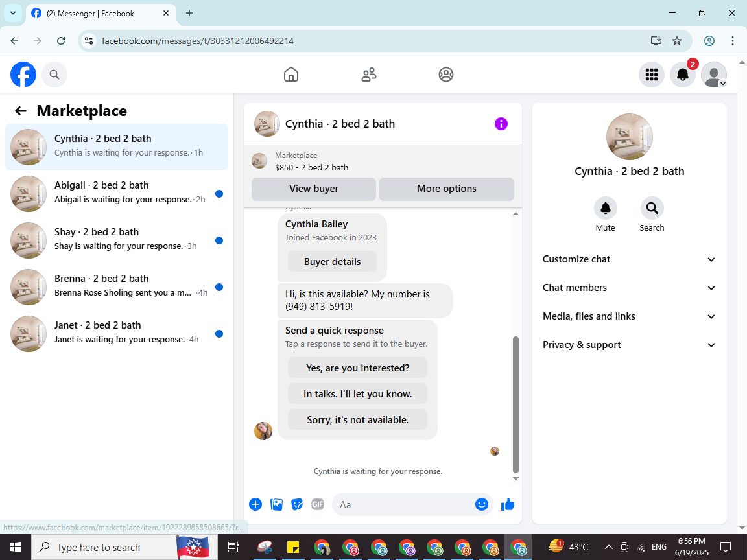Click the More options button
The image size is (747, 560).
coord(446,189)
